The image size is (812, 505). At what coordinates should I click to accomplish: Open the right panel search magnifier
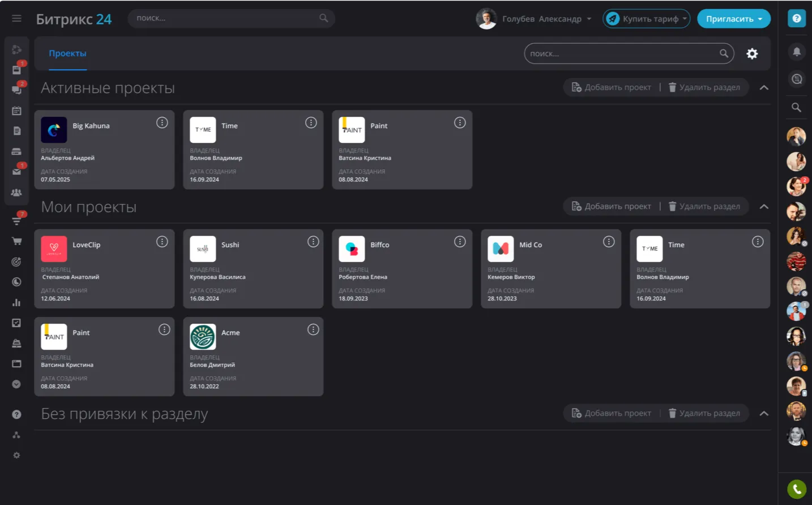[x=796, y=107]
